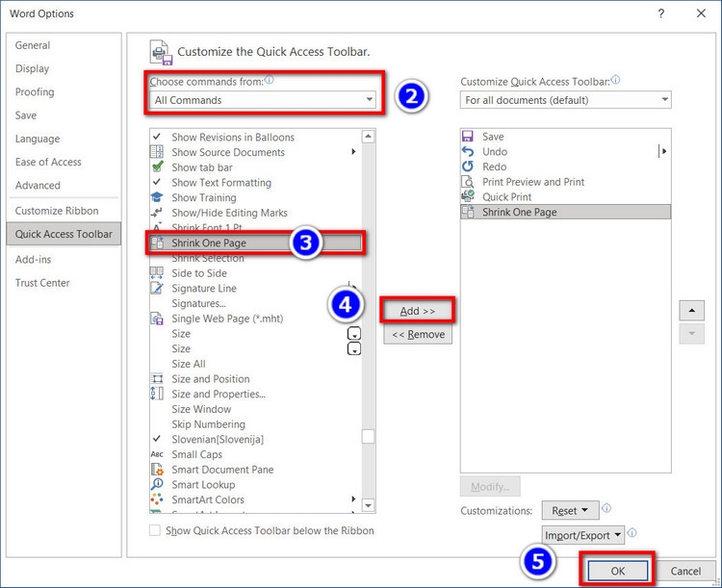Screen dimensions: 722x588
Task: Confirm with the OK button
Action: (x=617, y=571)
